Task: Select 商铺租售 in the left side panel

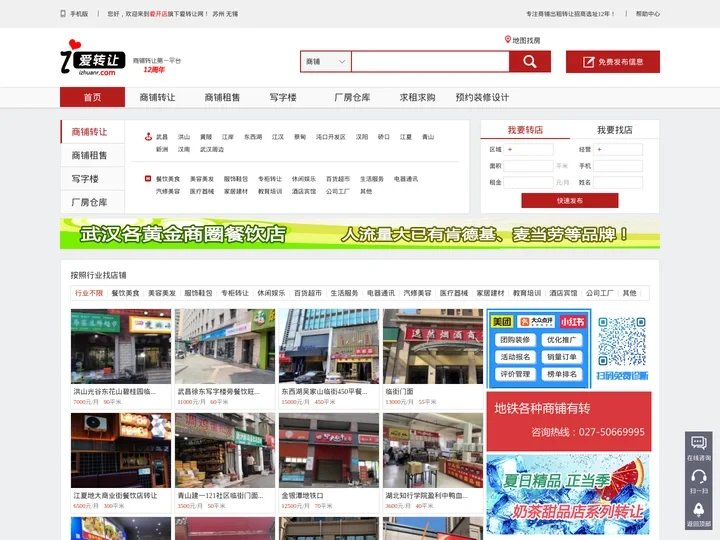Action: click(x=93, y=155)
